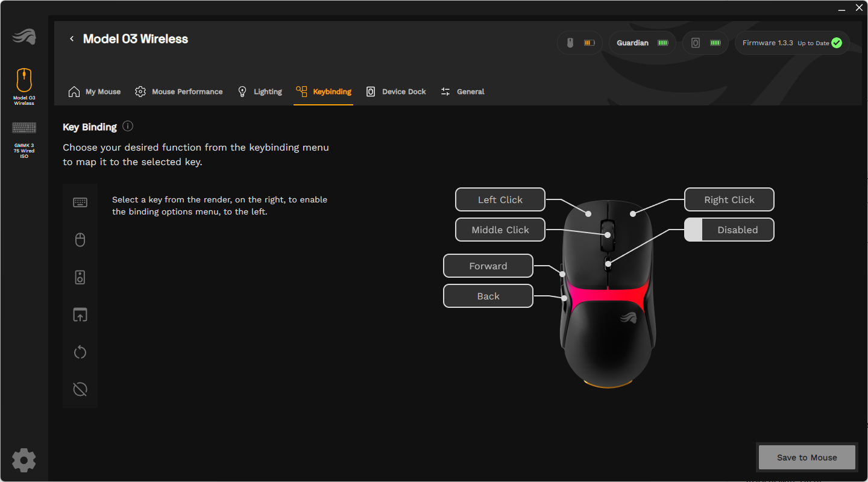Click the mouse render image
Image resolution: width=868 pixels, height=482 pixels.
click(607, 293)
